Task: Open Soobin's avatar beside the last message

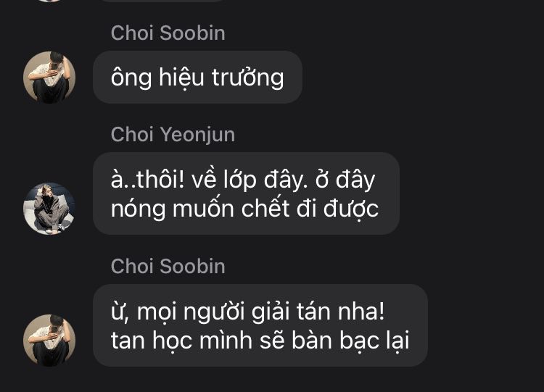Action: pyautogui.click(x=49, y=341)
